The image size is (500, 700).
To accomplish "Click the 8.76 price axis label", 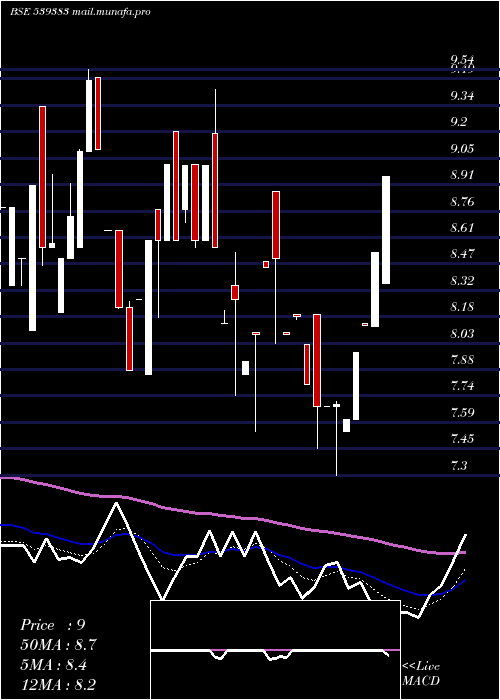I will (x=462, y=201).
